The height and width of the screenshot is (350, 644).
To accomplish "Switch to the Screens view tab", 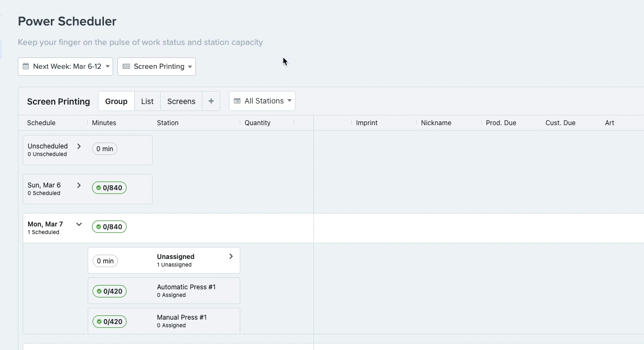I will click(x=181, y=101).
